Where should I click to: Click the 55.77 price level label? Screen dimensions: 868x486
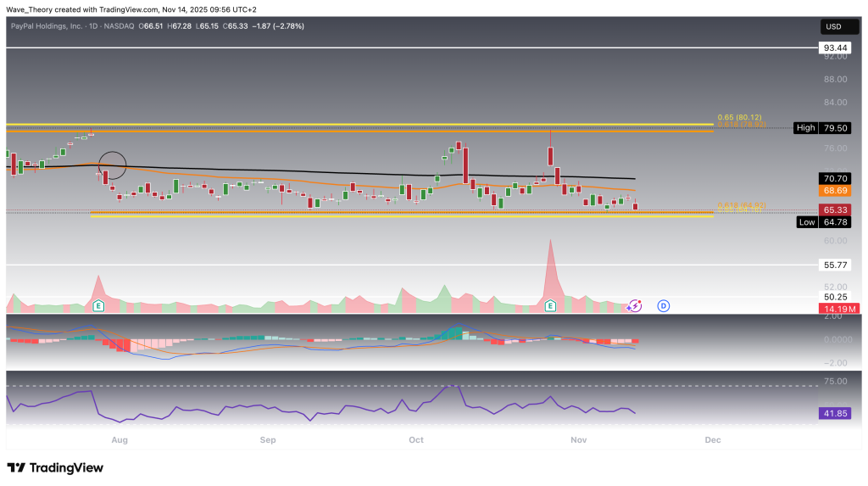834,265
